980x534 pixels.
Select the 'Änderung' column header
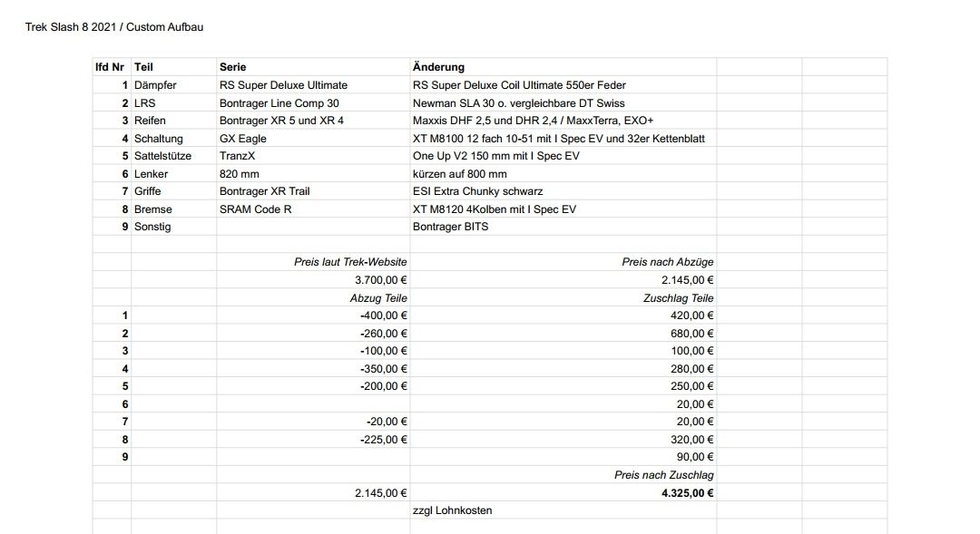coord(438,67)
